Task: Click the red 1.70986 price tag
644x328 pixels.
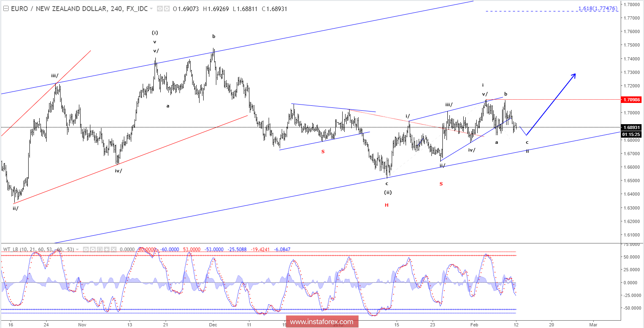Action: pyautogui.click(x=631, y=100)
